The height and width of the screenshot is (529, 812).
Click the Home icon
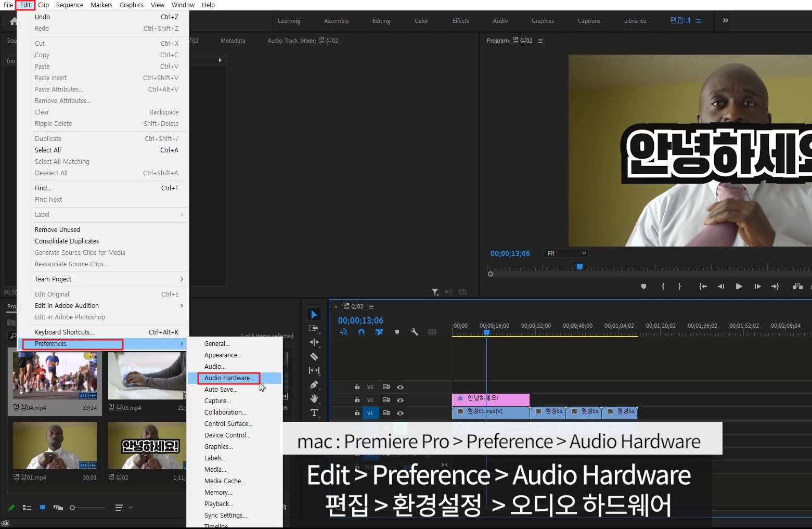[13, 21]
